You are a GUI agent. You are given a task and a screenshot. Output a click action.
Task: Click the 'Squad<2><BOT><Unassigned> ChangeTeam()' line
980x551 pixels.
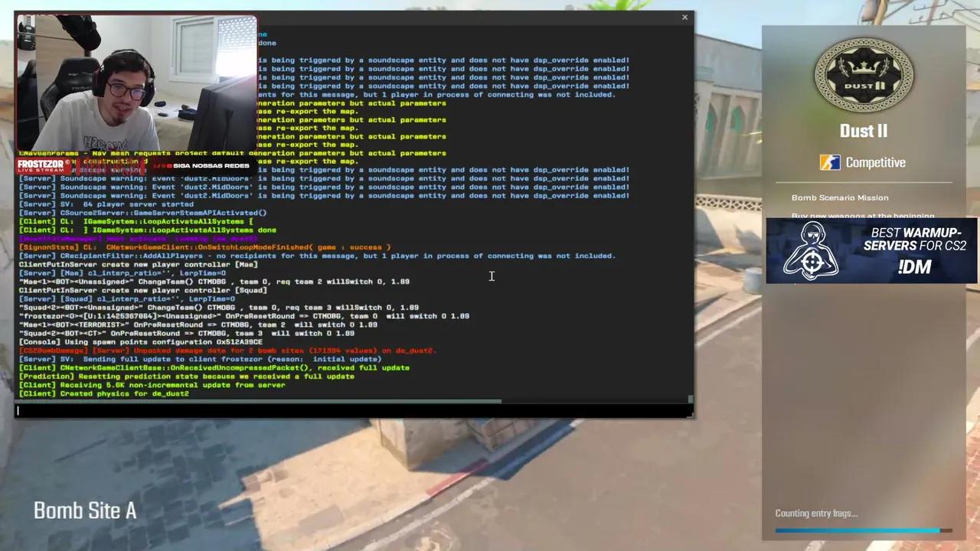219,307
